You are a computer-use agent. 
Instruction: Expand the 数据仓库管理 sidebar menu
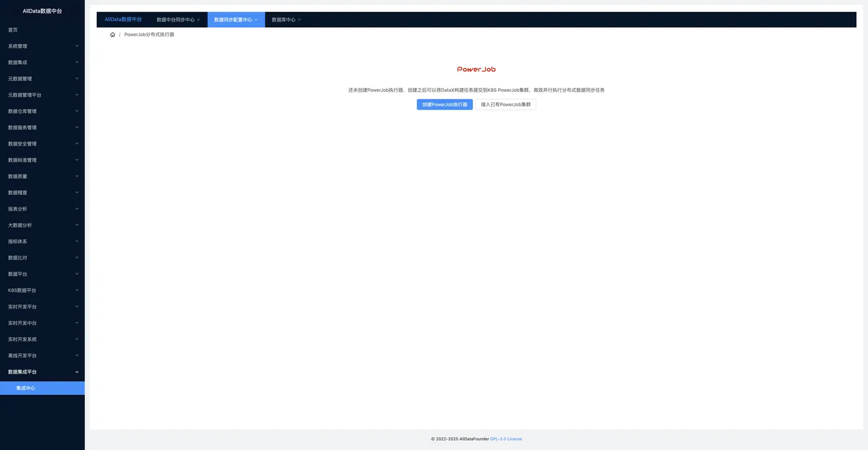click(x=42, y=112)
